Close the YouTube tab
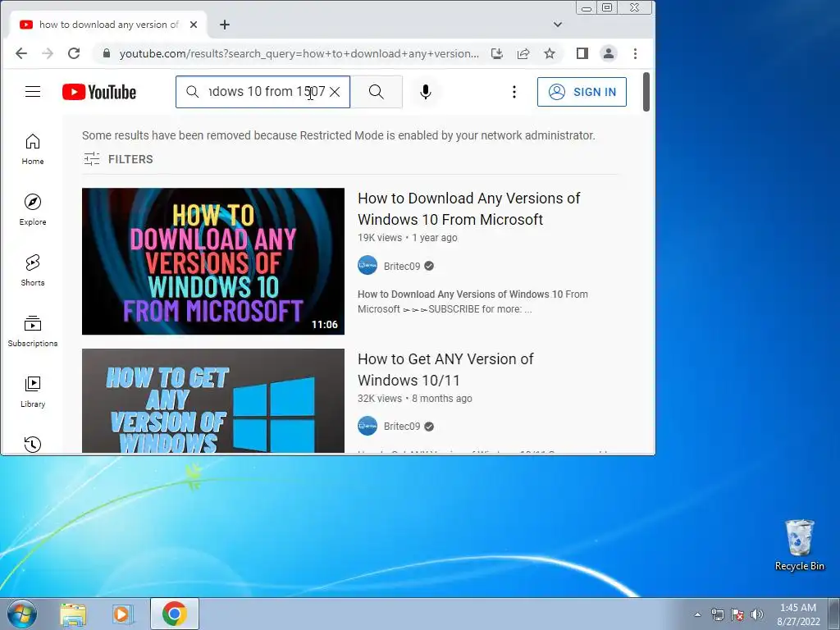 (x=194, y=25)
